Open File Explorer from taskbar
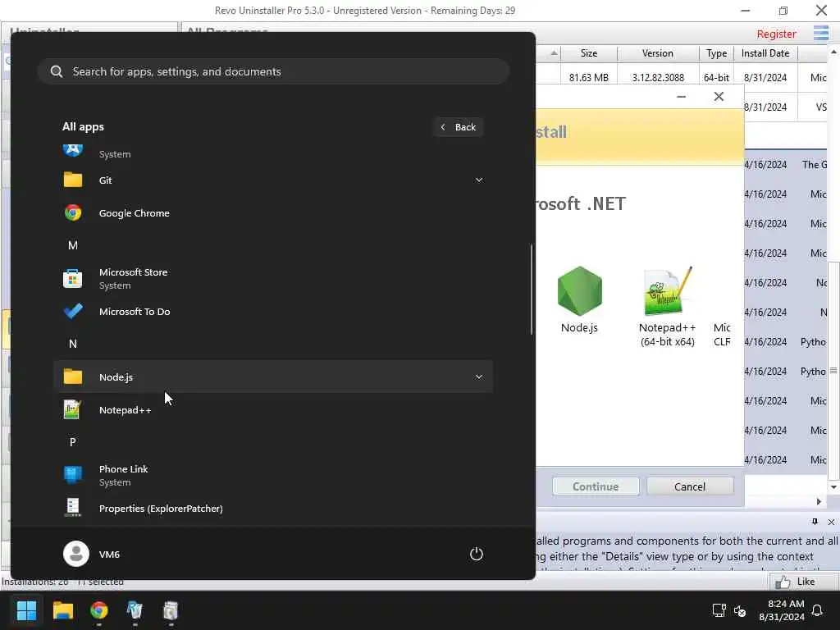Image resolution: width=840 pixels, height=630 pixels. coord(62,610)
